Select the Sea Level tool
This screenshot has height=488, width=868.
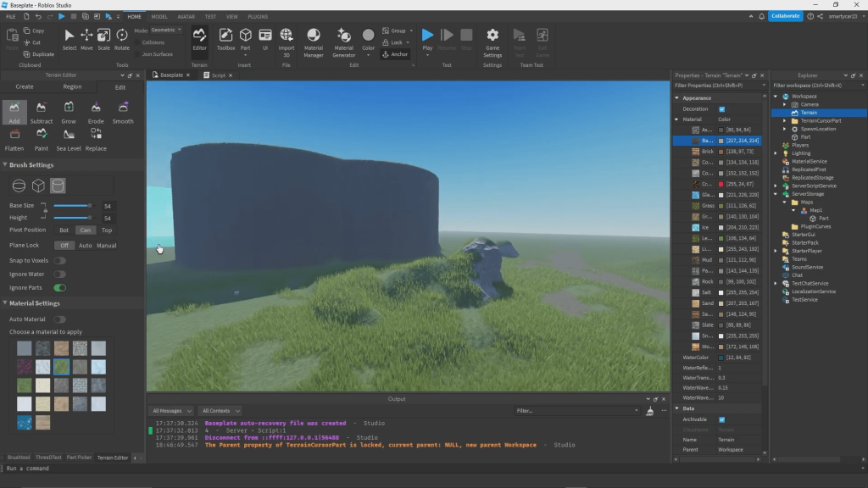click(69, 140)
